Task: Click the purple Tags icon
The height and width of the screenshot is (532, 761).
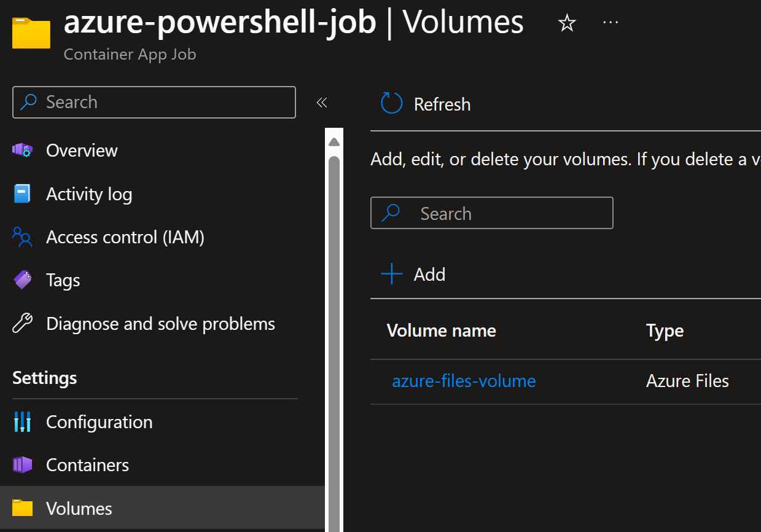Action: click(23, 280)
